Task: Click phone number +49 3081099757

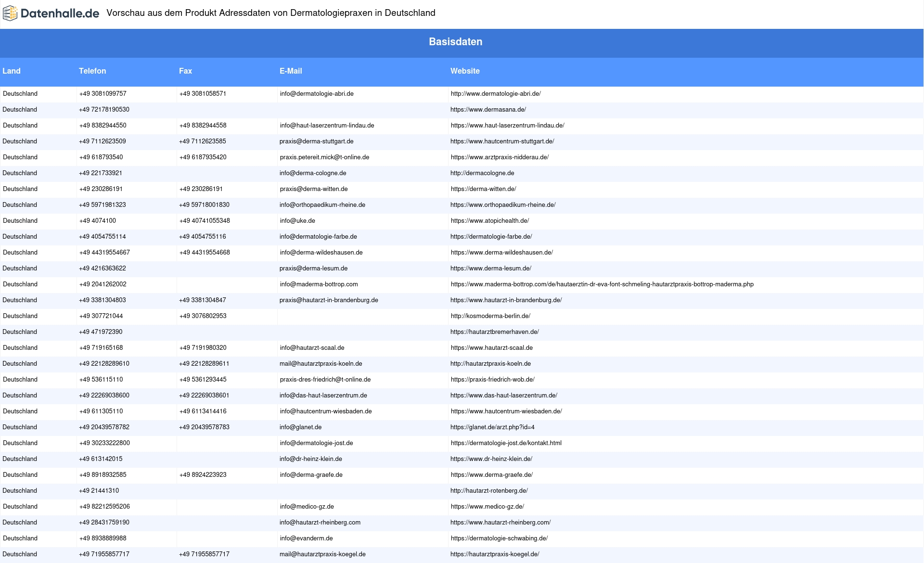Action: pyautogui.click(x=103, y=94)
